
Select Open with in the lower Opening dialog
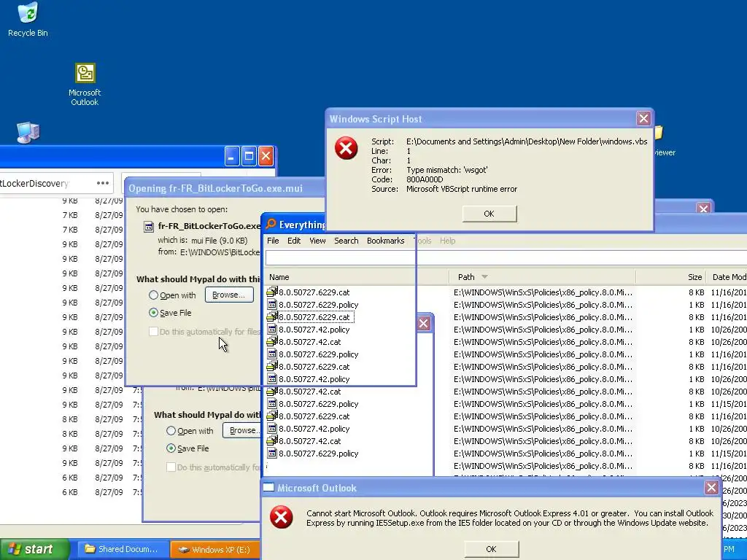pos(171,431)
